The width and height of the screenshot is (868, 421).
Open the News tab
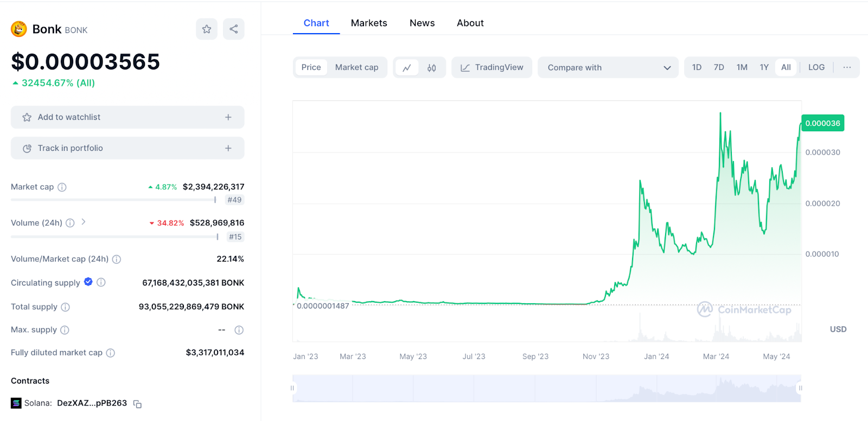(422, 23)
